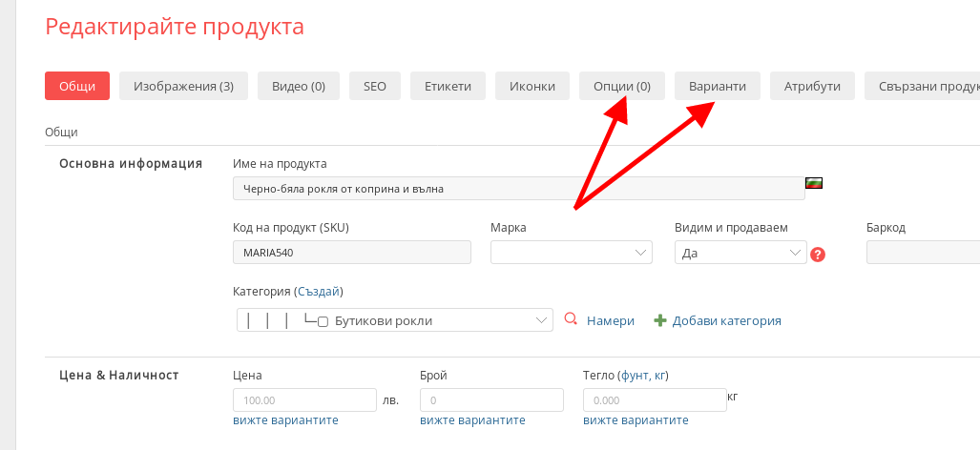Screen dimensions: 980x450
Task: Open the Видео (0) tab
Action: point(299,86)
